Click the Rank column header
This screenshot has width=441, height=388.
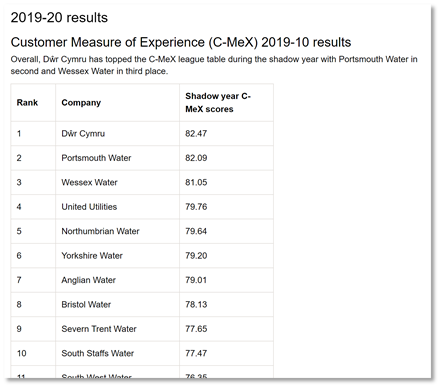pyautogui.click(x=27, y=103)
